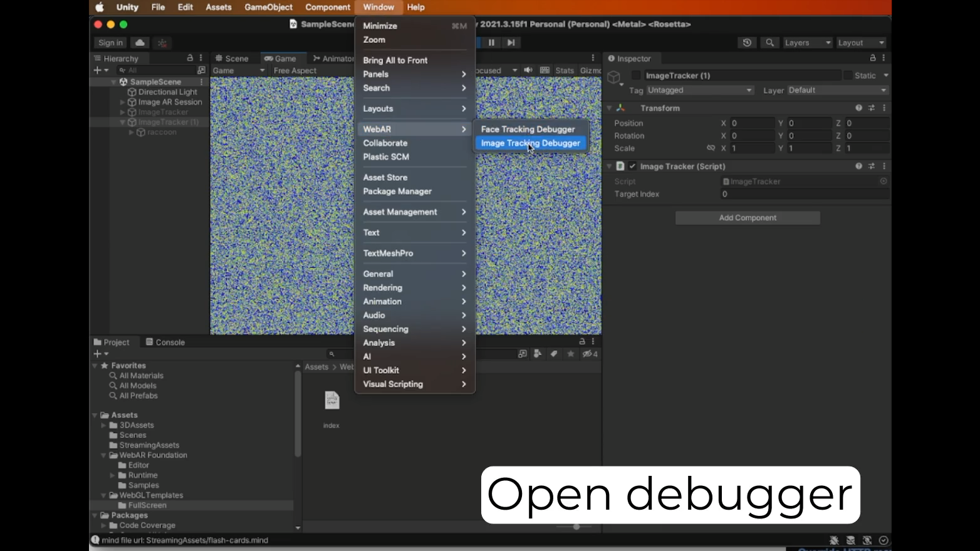This screenshot has height=551, width=980.
Task: Open the version history icon
Action: (x=747, y=43)
